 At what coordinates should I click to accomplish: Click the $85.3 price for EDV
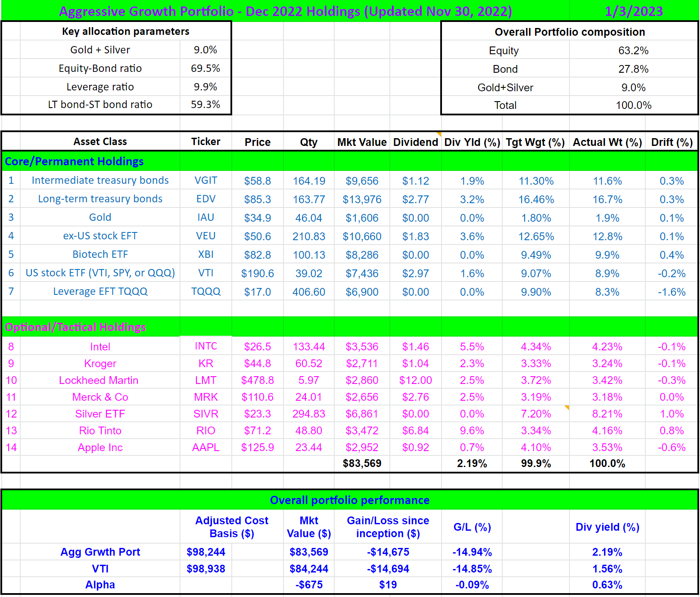tap(258, 200)
